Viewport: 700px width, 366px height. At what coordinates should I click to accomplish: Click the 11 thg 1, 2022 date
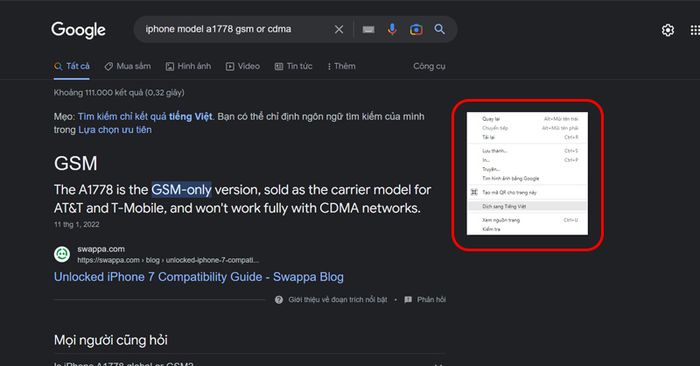point(77,225)
